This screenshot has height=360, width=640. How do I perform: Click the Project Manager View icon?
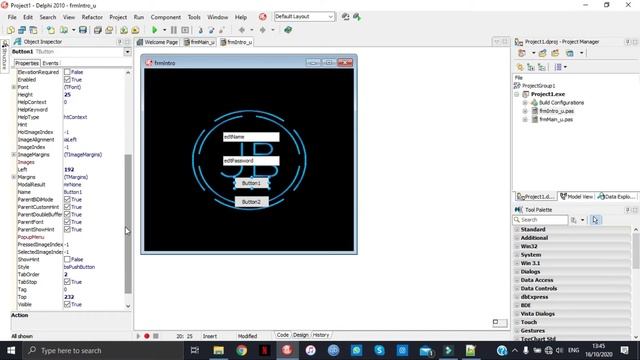point(570,53)
